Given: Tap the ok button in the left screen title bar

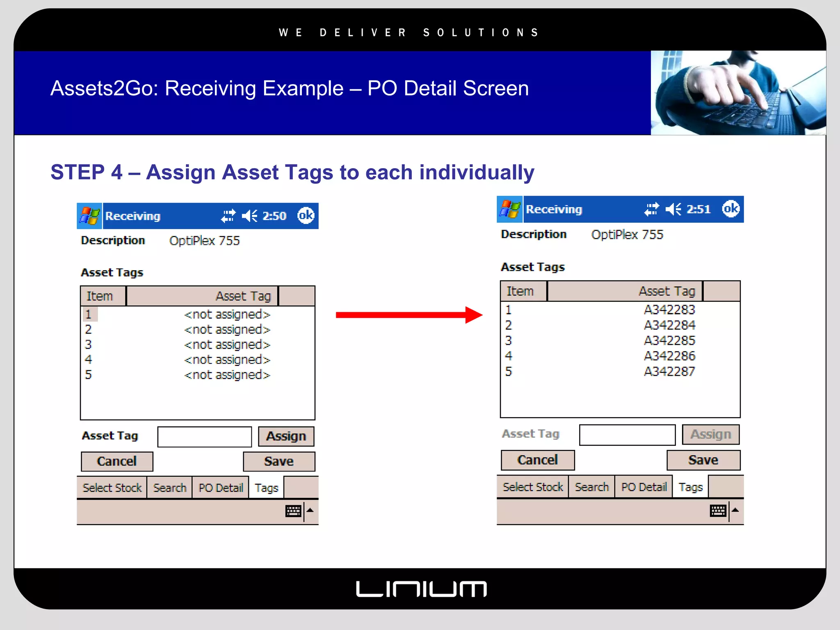Looking at the screenshot, I should point(306,215).
